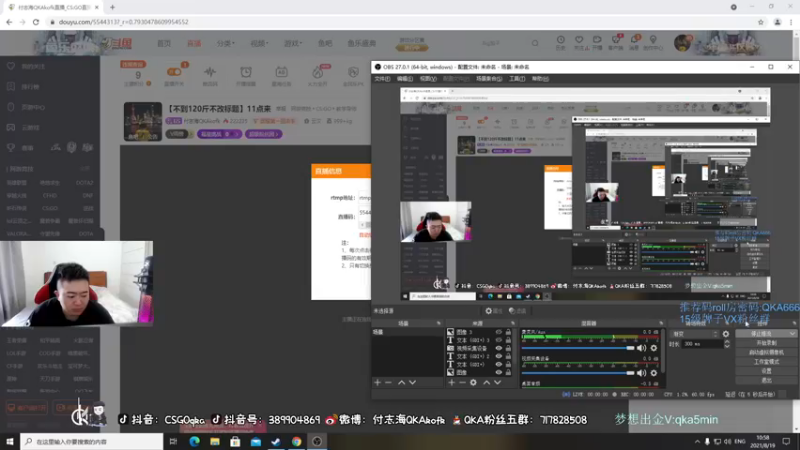Mute the microphone mixer channel

tap(641, 348)
